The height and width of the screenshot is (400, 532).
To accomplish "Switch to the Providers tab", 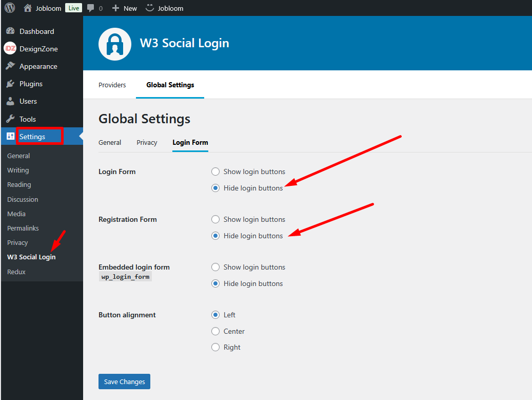I will point(112,85).
